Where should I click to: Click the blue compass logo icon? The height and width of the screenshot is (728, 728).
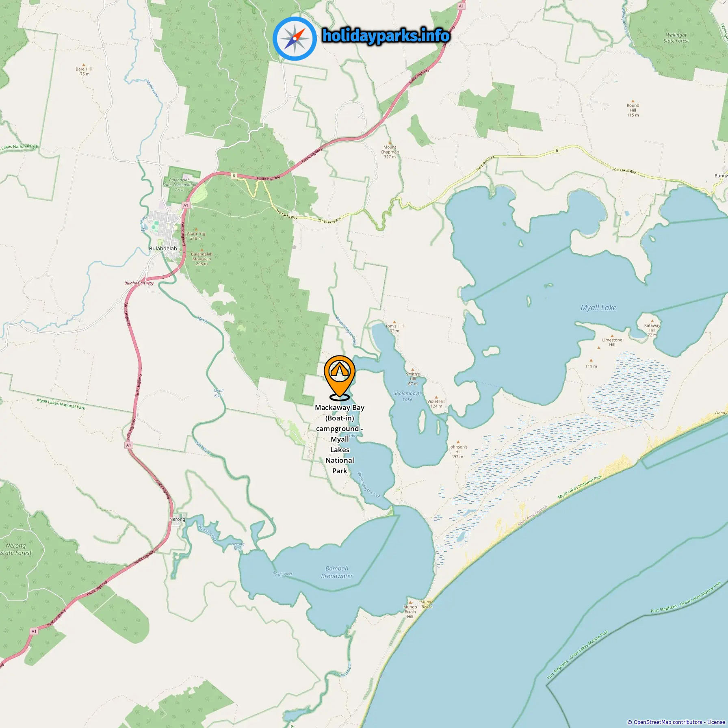coord(295,39)
